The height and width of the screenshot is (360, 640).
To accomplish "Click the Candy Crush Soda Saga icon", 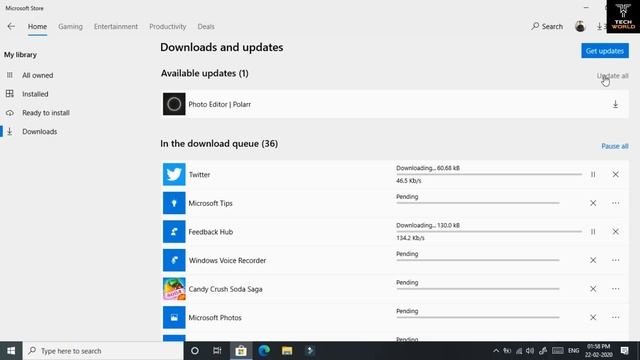I will [x=174, y=289].
